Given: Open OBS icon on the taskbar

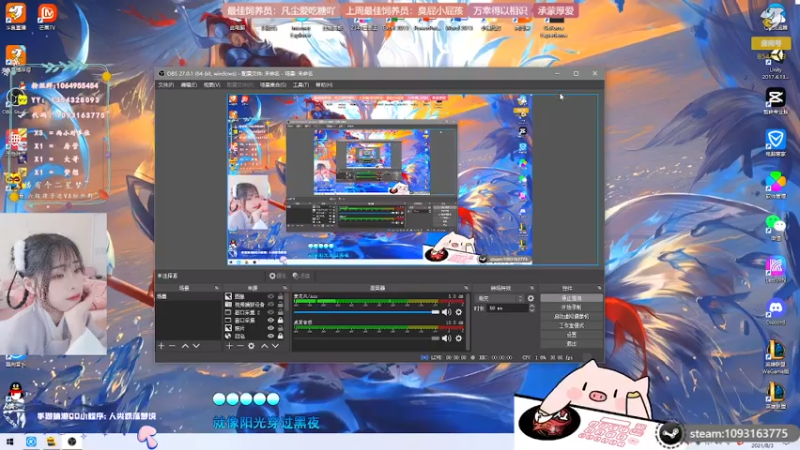Looking at the screenshot, I should click(x=72, y=442).
